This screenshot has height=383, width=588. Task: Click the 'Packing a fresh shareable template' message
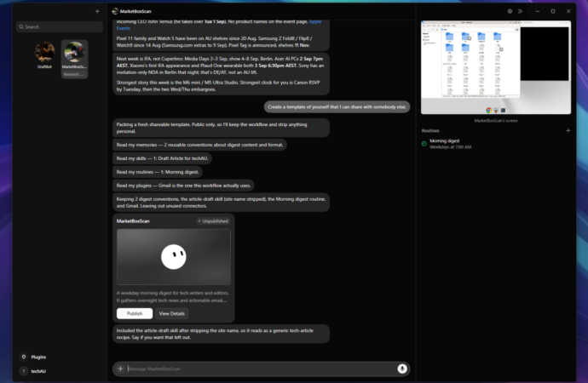(x=221, y=128)
